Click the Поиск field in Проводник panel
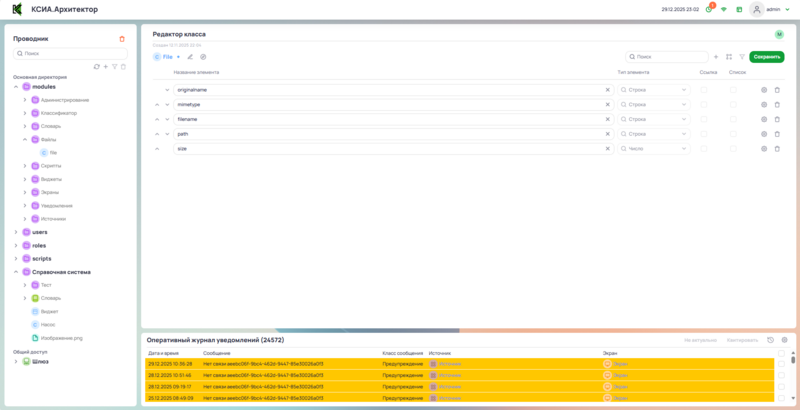Image resolution: width=800 pixels, height=410 pixels. [70, 53]
